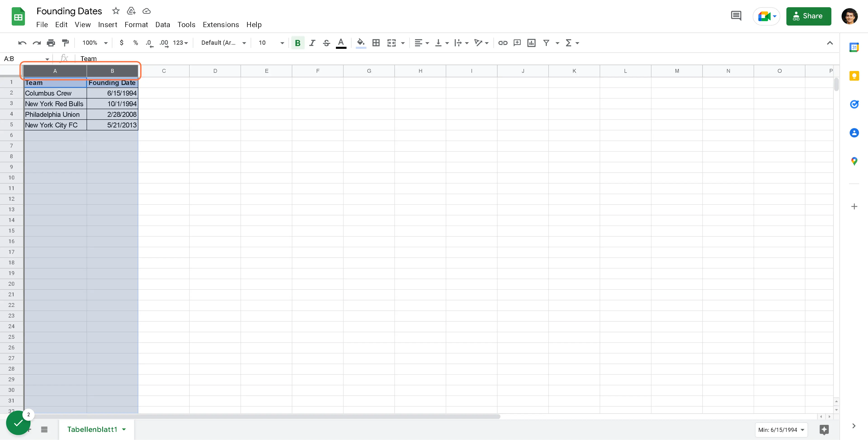Image resolution: width=868 pixels, height=440 pixels.
Task: Print the spreadsheet with the printer icon
Action: 51,43
